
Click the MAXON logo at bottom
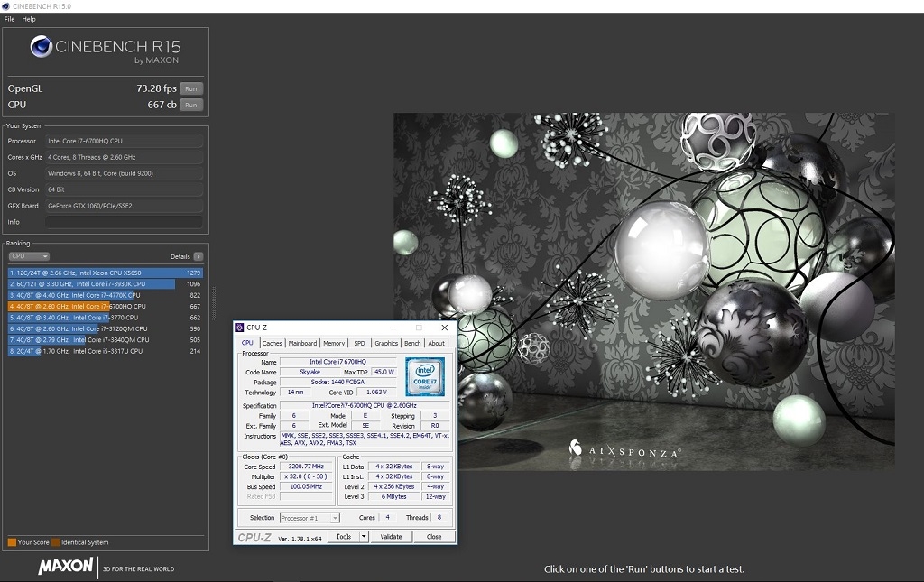(x=65, y=566)
